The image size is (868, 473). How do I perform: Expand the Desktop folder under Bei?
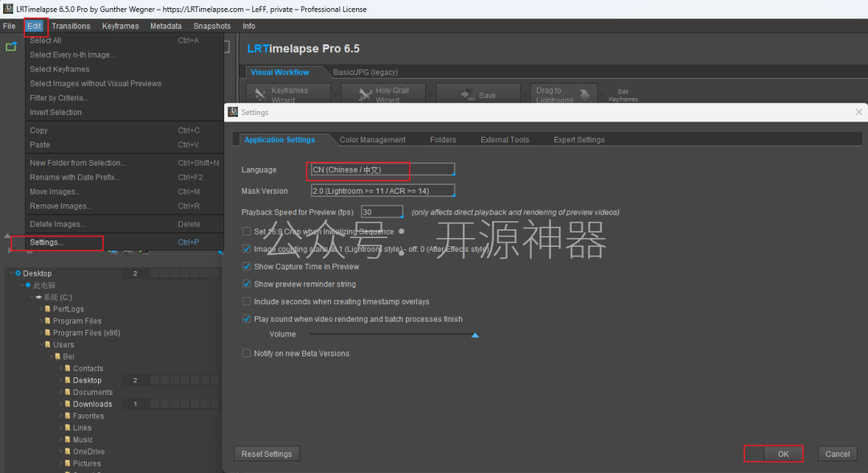click(x=61, y=380)
